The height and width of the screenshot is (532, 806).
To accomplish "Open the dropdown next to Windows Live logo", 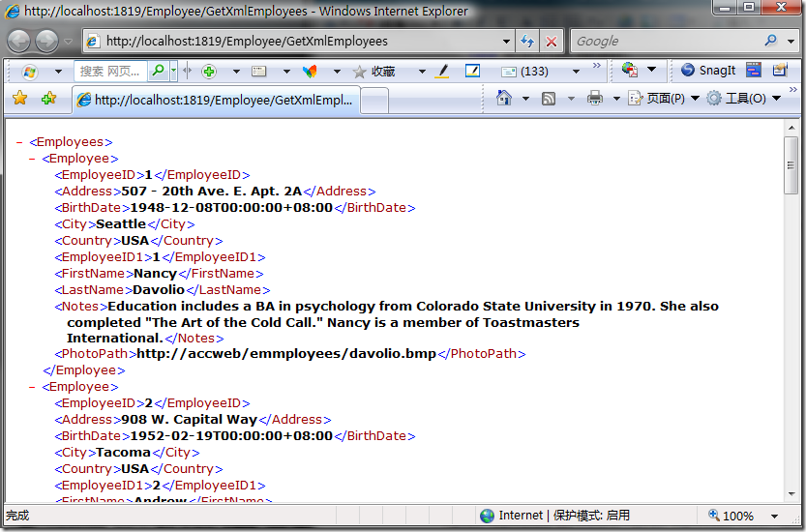I will (58, 72).
